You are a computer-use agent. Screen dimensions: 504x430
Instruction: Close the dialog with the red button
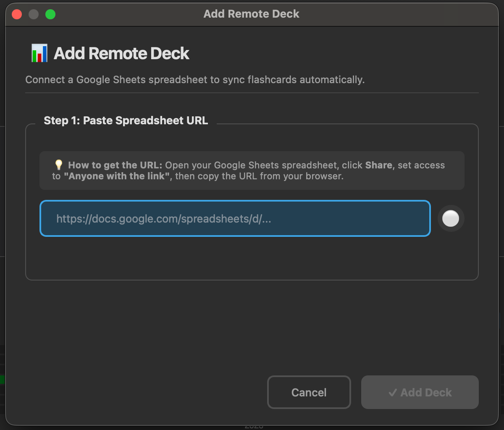(17, 14)
